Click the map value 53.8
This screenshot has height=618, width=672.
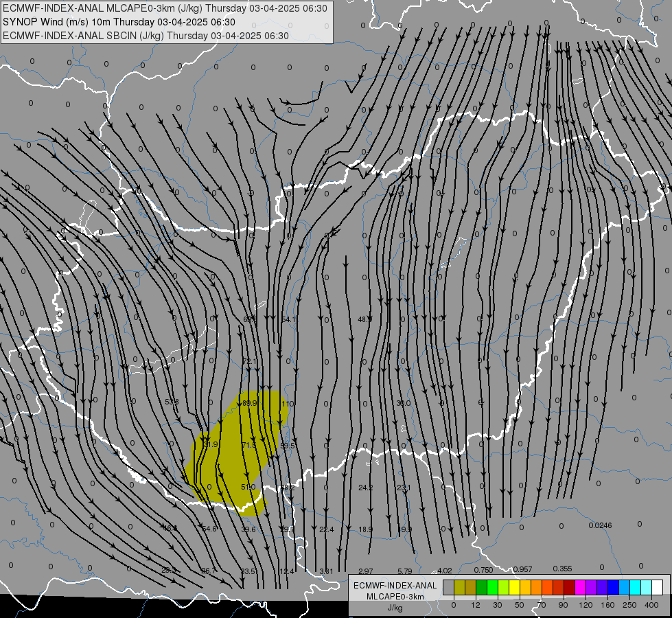tap(172, 402)
